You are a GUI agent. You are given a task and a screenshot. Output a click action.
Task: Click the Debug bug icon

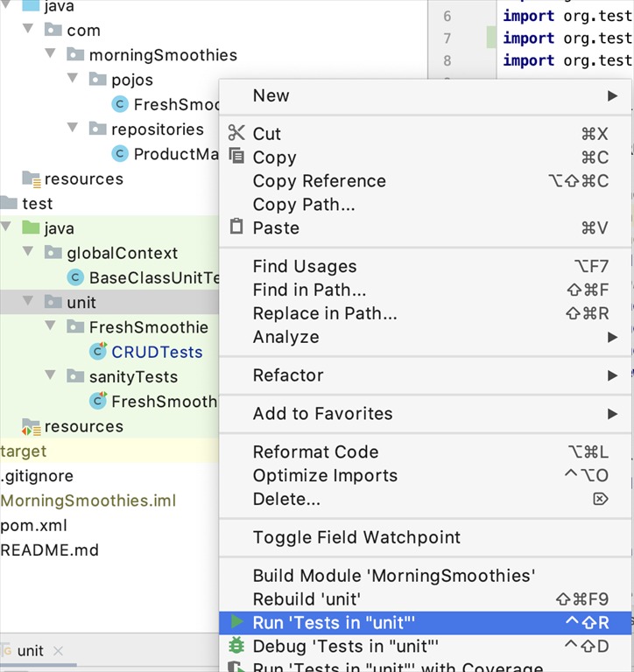pyautogui.click(x=236, y=646)
